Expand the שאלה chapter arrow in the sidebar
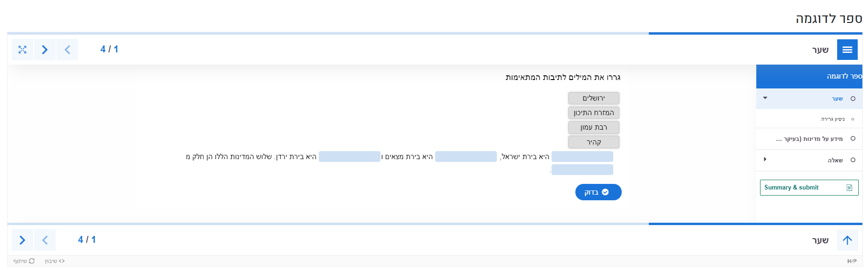Viewport: 868px width, 270px height. tap(765, 160)
